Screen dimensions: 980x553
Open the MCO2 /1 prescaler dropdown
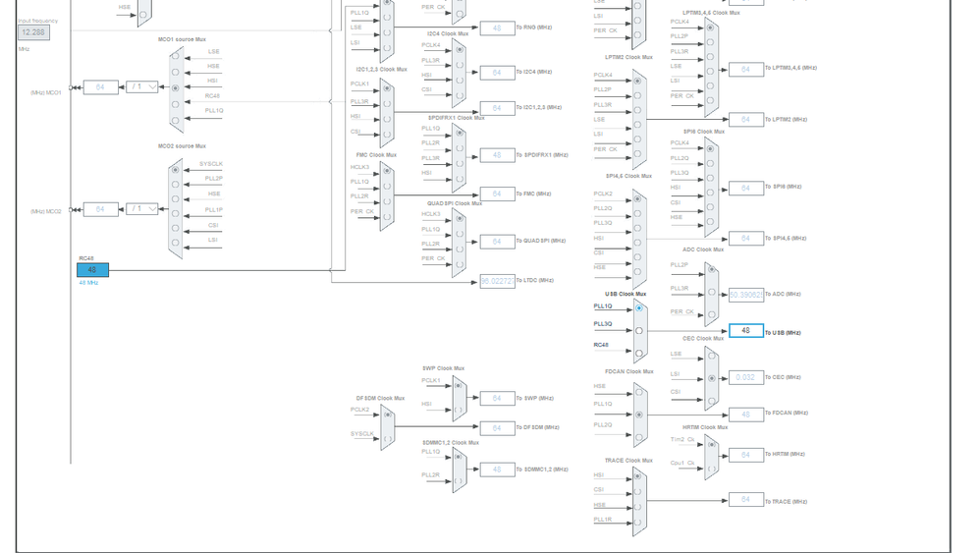[x=141, y=208]
